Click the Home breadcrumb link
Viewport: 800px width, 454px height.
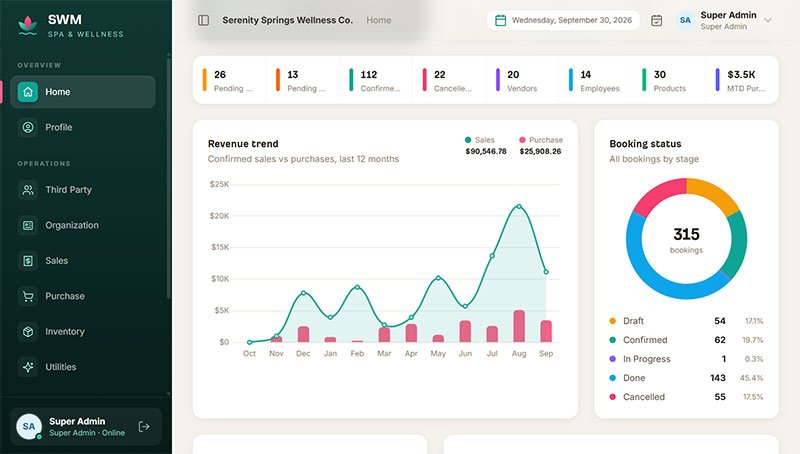(379, 20)
